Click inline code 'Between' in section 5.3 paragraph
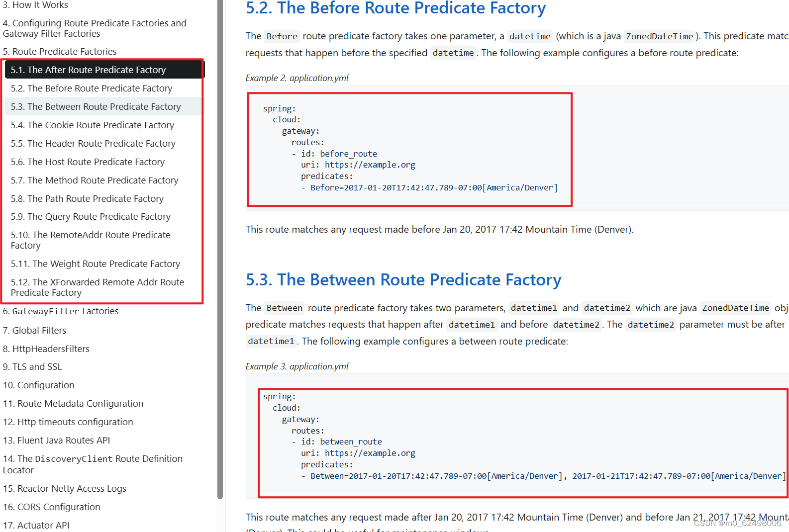Screen dimensions: 789x532 tap(285, 308)
